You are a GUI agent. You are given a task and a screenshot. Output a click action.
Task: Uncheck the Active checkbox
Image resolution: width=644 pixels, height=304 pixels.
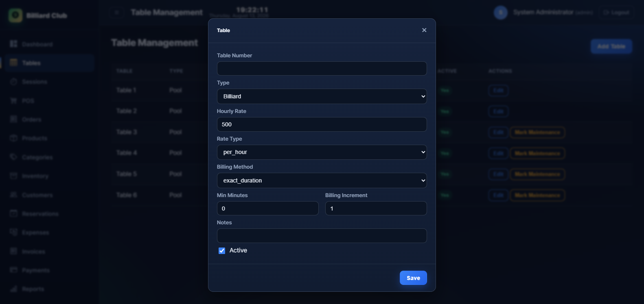(222, 251)
